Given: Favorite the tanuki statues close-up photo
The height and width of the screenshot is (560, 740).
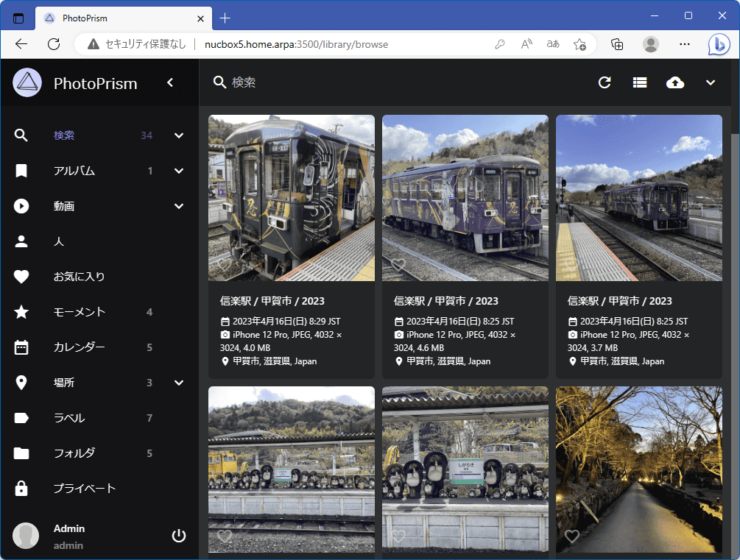Looking at the screenshot, I should coord(398,536).
